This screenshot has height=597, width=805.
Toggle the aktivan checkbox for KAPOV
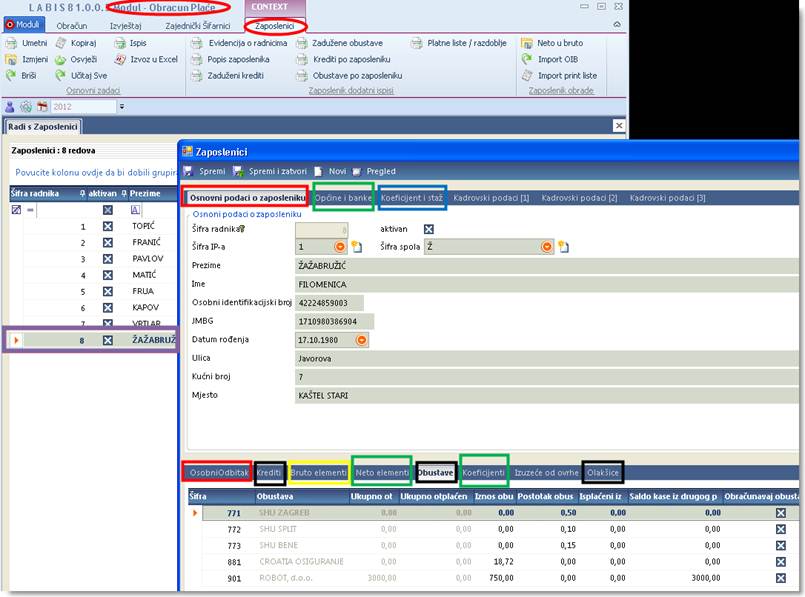(107, 307)
